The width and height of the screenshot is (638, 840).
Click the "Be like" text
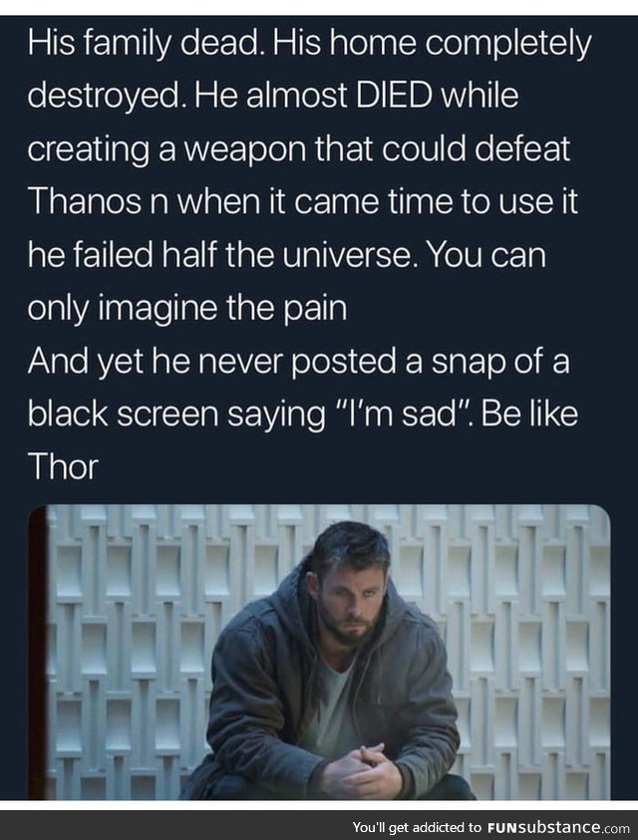[x=529, y=414]
